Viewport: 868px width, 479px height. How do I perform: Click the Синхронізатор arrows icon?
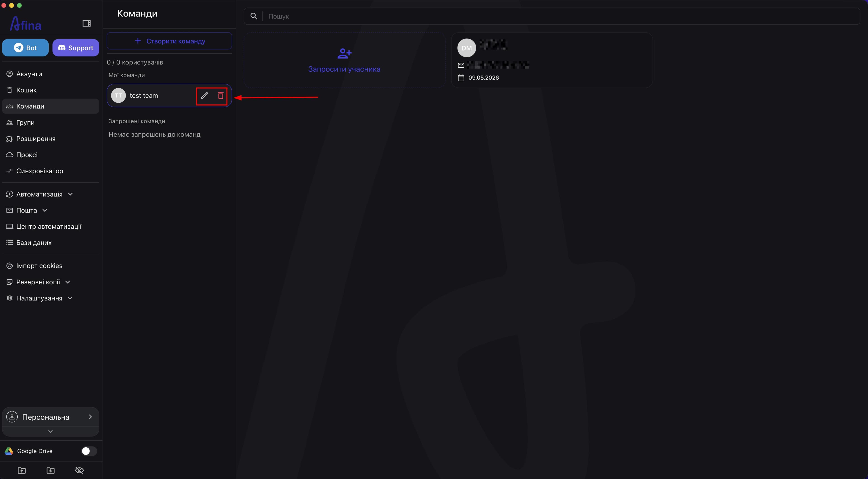click(x=9, y=171)
